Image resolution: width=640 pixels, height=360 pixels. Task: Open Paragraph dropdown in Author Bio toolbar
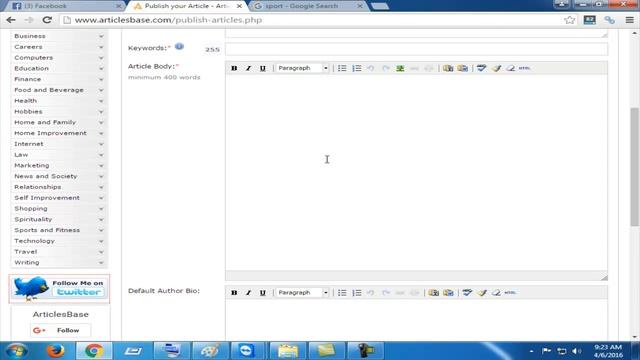point(302,293)
